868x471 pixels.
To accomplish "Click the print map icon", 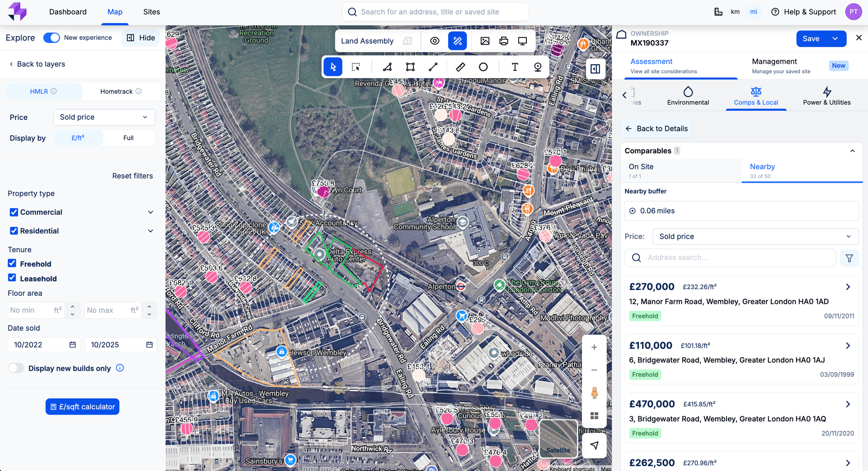I will pyautogui.click(x=503, y=41).
